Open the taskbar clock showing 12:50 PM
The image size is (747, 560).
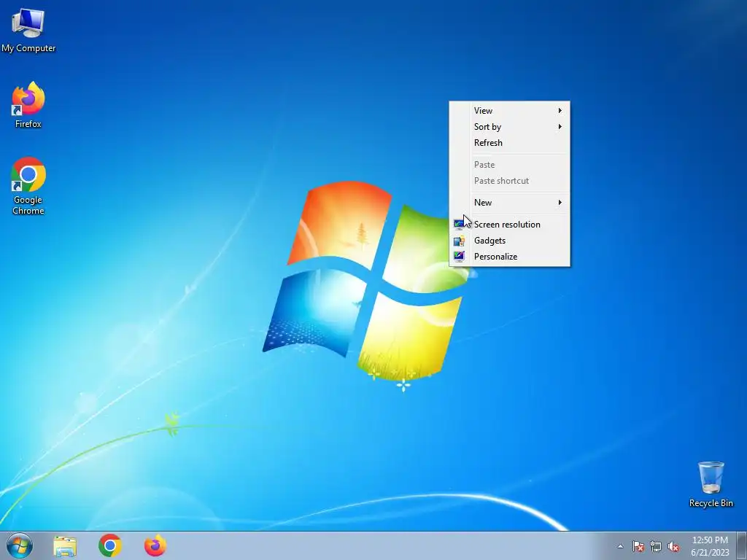point(710,540)
